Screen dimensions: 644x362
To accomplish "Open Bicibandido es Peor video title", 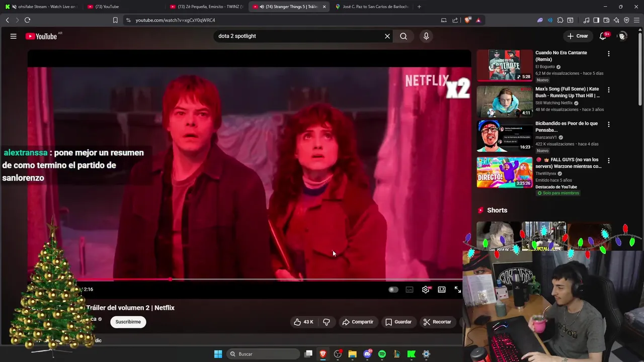I will tap(567, 126).
